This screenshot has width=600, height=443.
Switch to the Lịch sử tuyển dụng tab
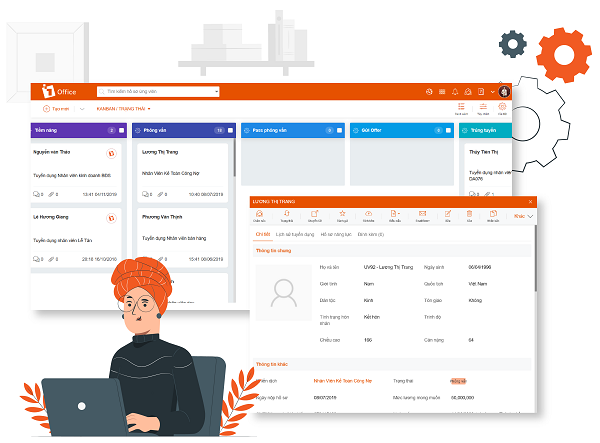[295, 234]
